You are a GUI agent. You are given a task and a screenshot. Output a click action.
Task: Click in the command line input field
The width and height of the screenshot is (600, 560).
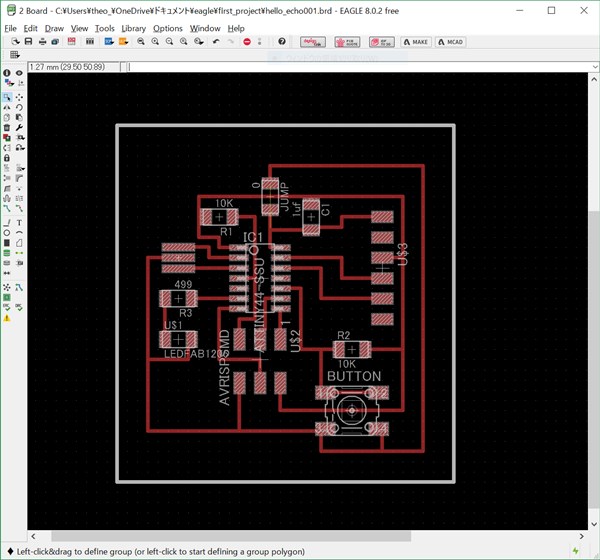[359, 67]
